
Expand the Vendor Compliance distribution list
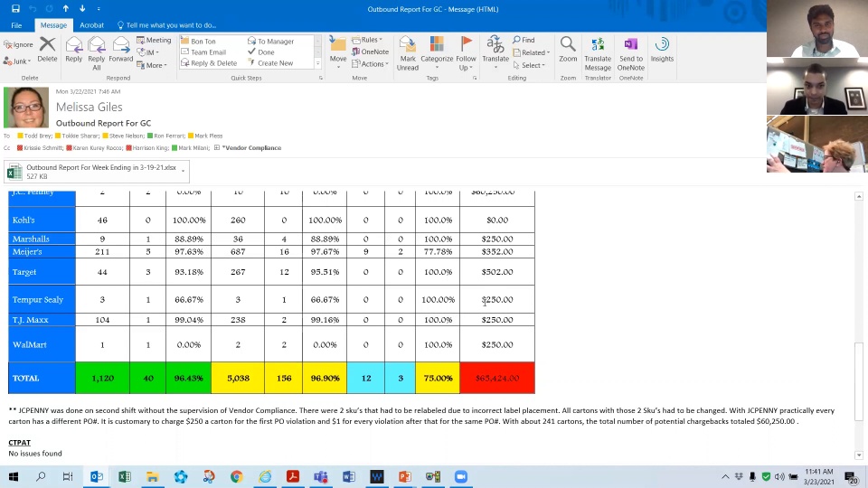point(217,147)
